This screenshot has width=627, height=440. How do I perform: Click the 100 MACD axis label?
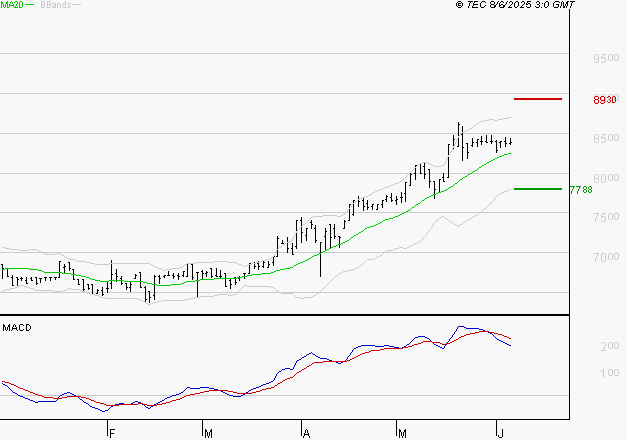point(609,373)
